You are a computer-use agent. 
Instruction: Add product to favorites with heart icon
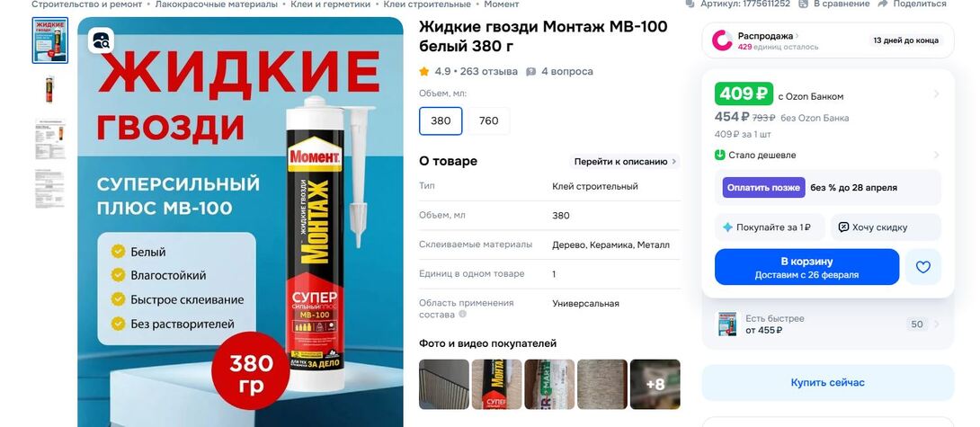(923, 267)
